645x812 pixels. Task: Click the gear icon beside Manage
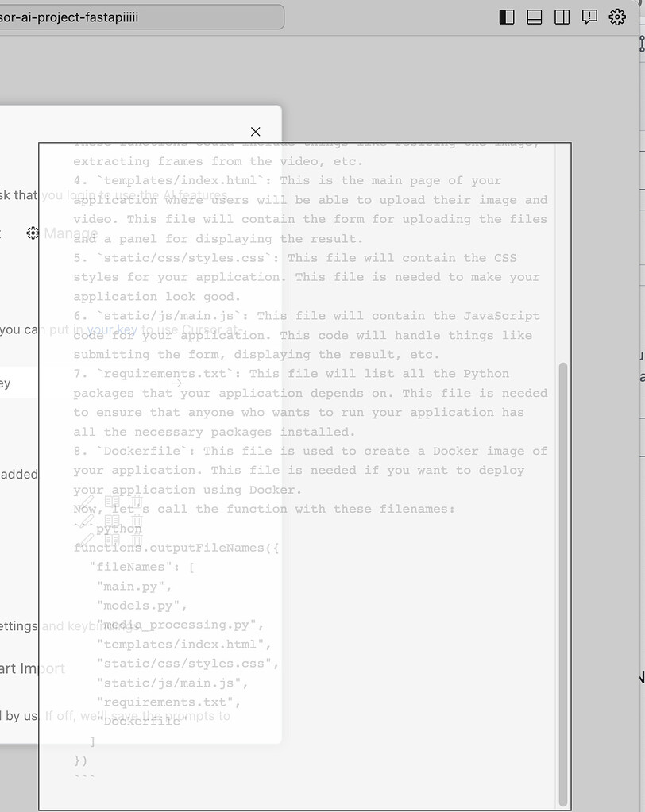coord(33,233)
